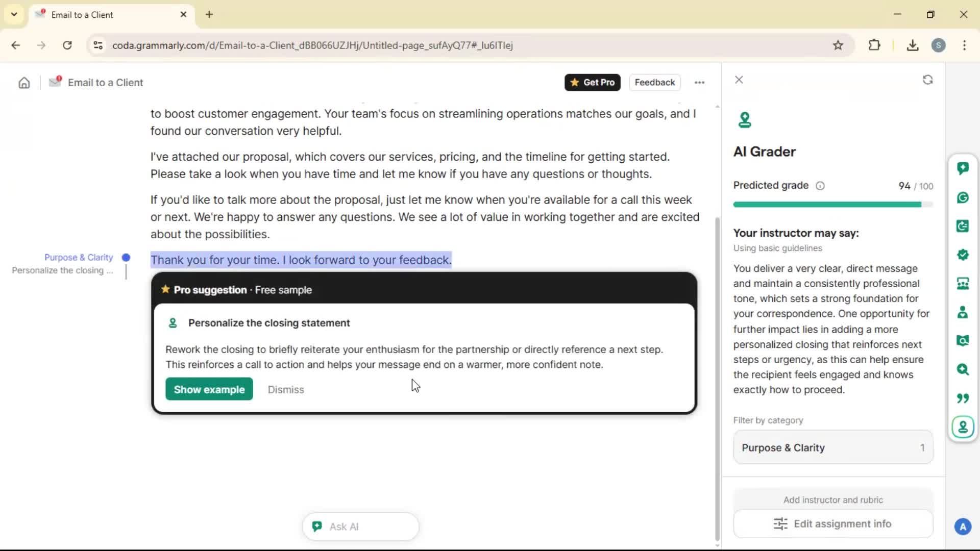980x551 pixels.
Task: Click the reader reactions group icon
Action: (x=963, y=284)
